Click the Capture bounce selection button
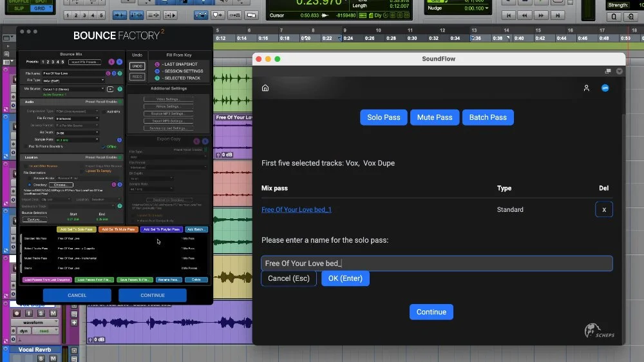 coord(35,220)
